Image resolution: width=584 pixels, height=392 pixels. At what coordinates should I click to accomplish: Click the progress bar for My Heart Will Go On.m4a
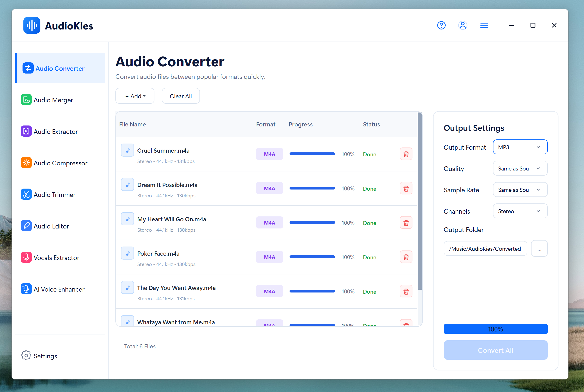click(x=312, y=222)
